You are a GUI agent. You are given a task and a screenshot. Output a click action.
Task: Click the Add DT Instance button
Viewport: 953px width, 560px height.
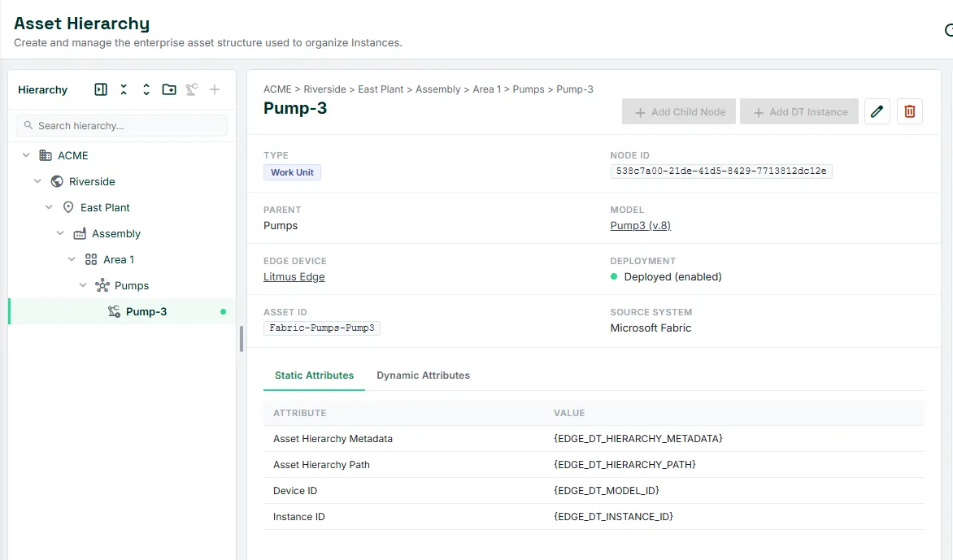pos(799,112)
